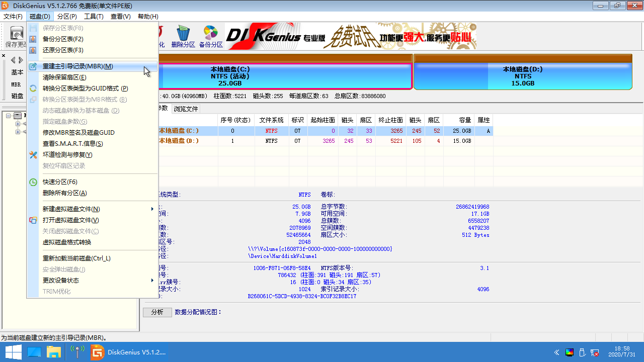Click the 属性 column header
Image resolution: width=644 pixels, height=362 pixels.
(x=484, y=120)
